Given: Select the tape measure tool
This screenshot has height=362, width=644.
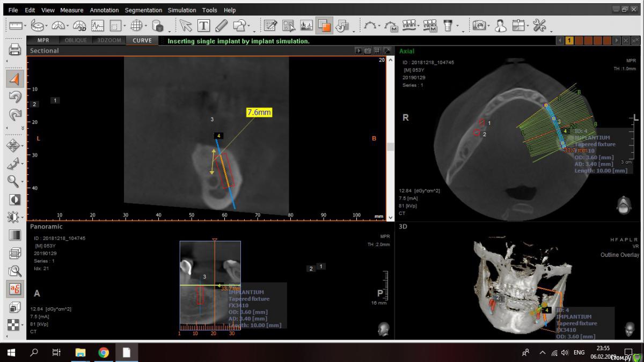Looking at the screenshot, I should tap(37, 25).
